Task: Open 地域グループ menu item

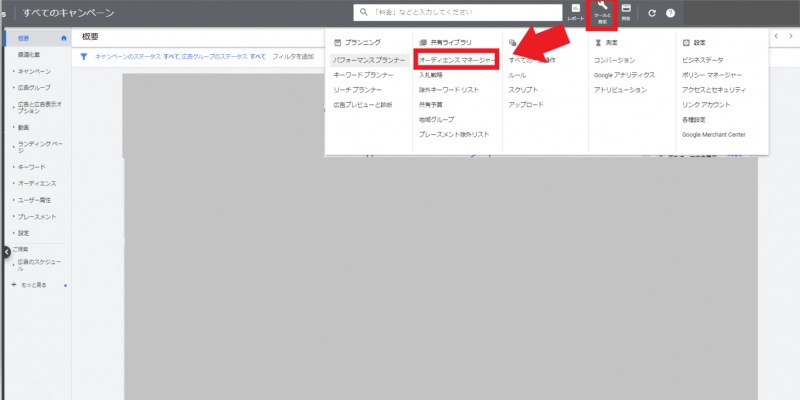Action: pos(436,119)
